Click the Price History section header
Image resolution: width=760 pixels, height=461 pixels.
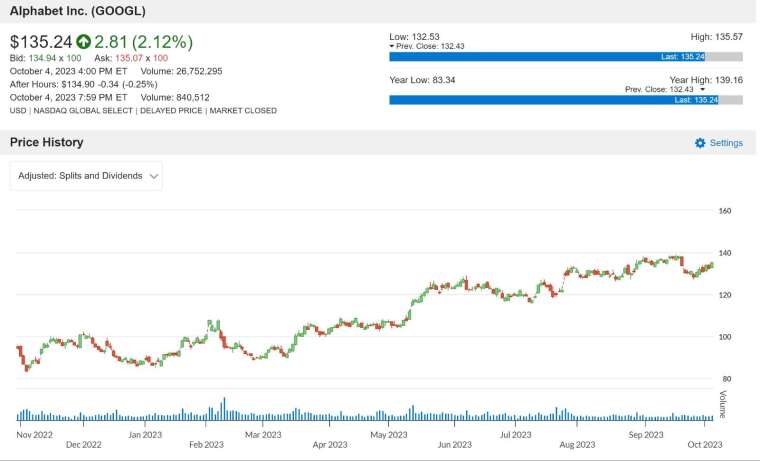[x=47, y=143]
